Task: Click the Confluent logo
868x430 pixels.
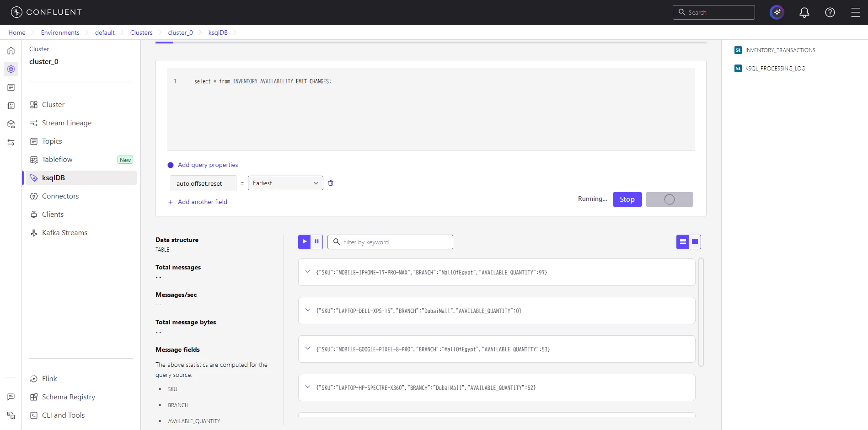Action: click(x=46, y=12)
